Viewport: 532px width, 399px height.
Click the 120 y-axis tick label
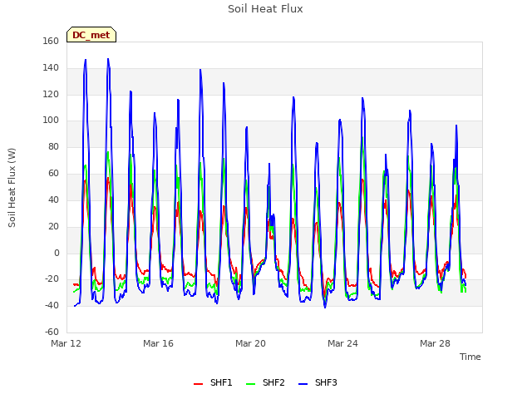51,94
